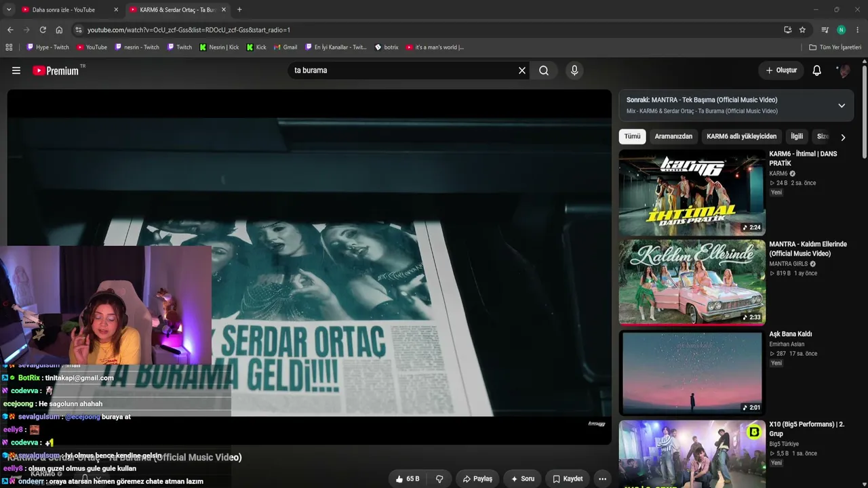The image size is (868, 488).
Task: Save the video with Kaydet
Action: pyautogui.click(x=568, y=479)
